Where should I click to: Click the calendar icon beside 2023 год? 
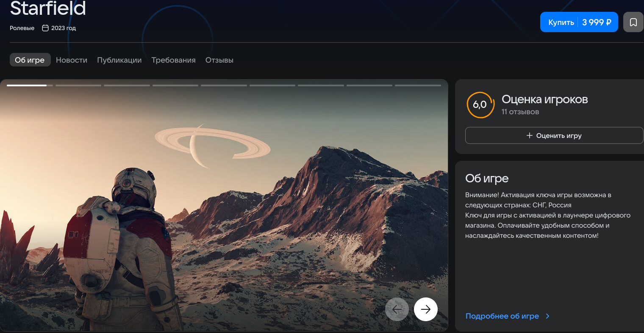[x=45, y=28]
